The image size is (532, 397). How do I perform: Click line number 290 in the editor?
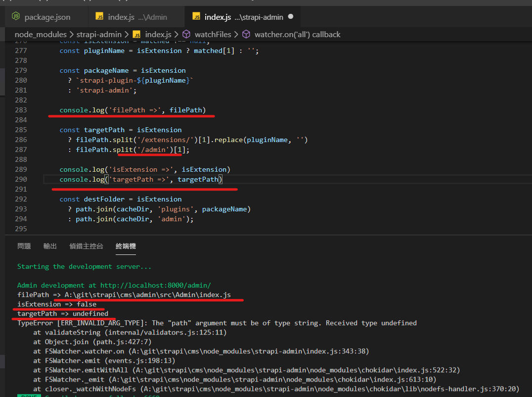21,179
